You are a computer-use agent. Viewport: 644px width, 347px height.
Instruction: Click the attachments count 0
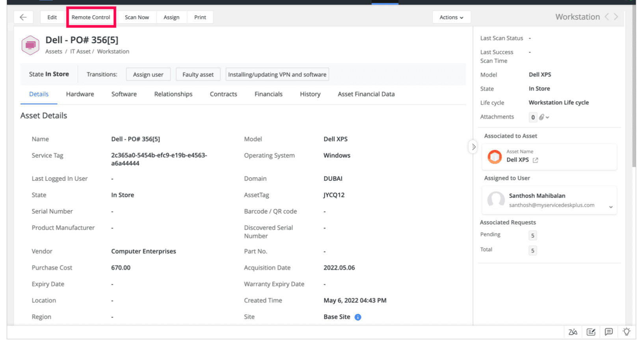coord(533,117)
